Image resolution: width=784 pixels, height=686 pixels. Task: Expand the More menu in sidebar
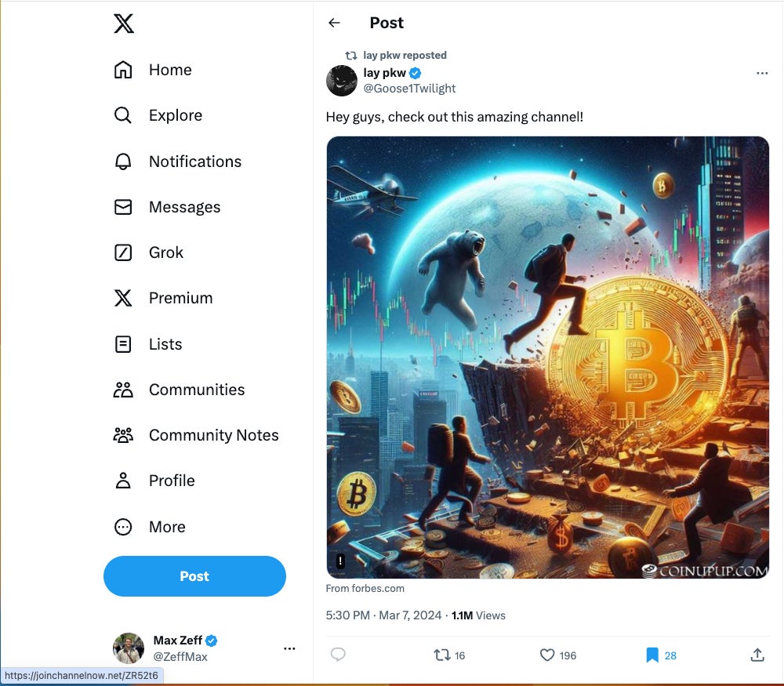[123, 527]
